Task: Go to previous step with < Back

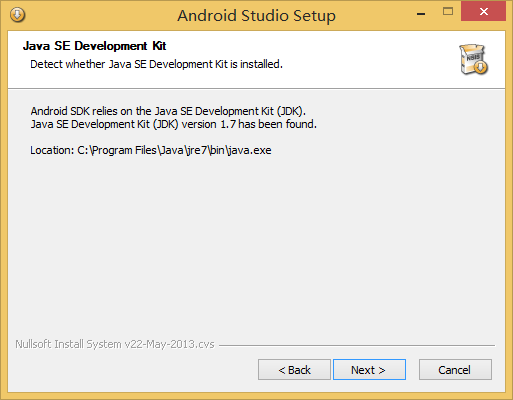Action: point(294,369)
